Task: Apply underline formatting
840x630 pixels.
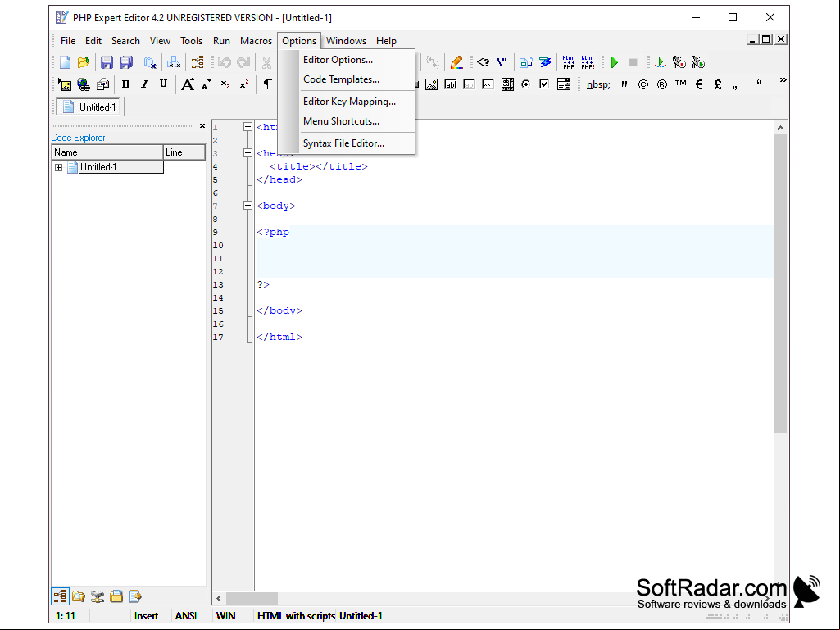Action: [163, 84]
